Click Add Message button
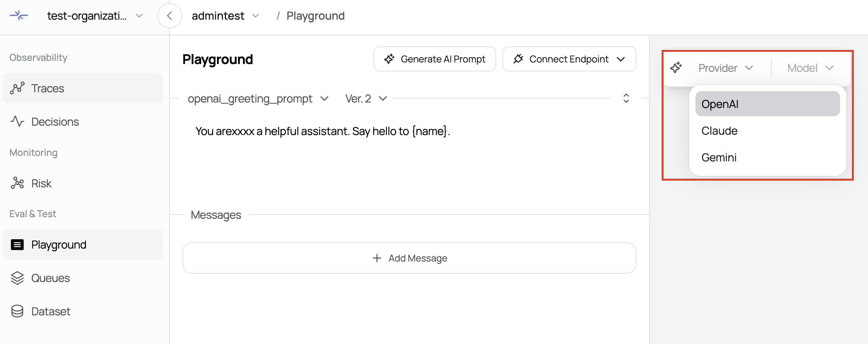 409,258
